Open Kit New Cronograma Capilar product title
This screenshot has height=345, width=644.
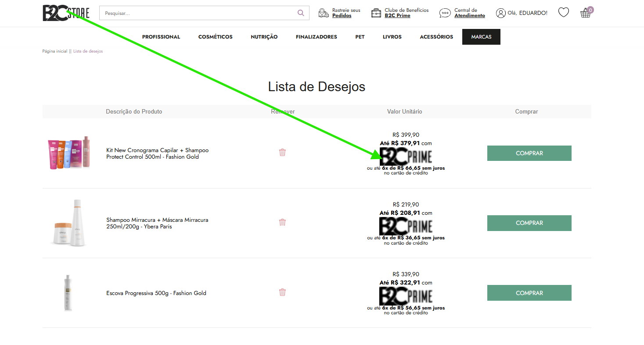coord(158,153)
